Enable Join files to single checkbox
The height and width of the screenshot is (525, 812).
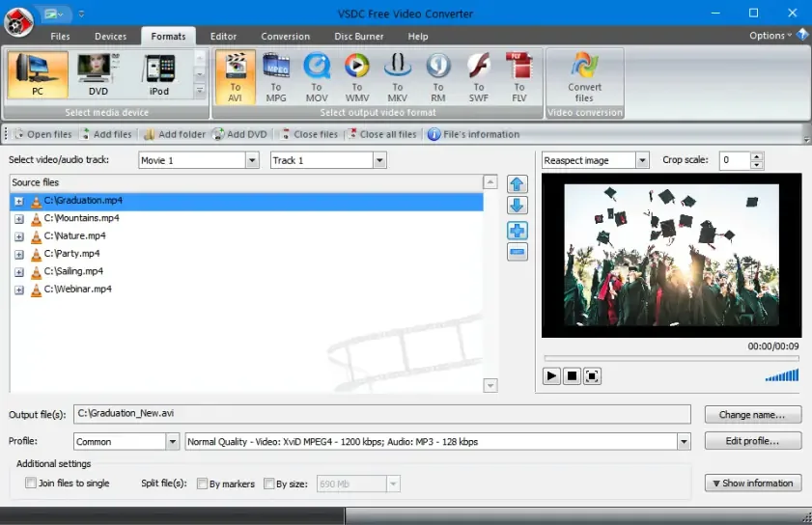tap(31, 484)
